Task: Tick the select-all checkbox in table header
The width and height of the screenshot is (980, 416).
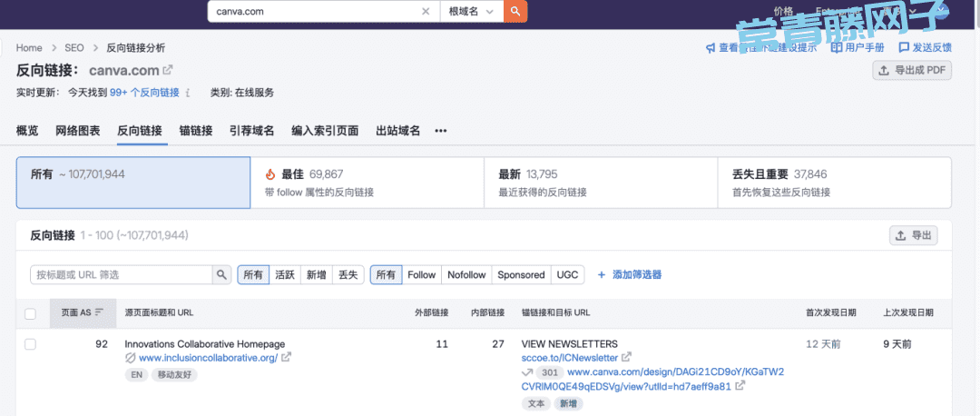Action: tap(30, 314)
